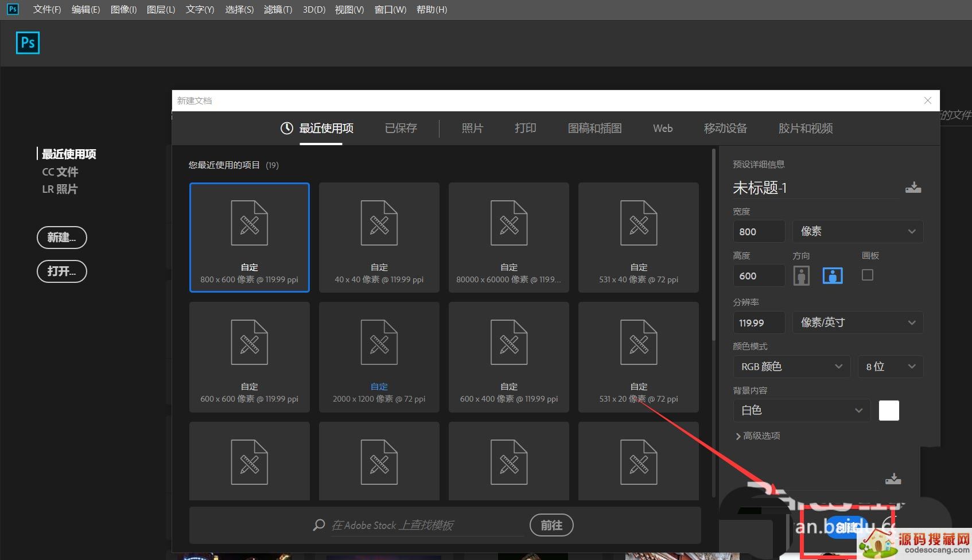
Task: Click the 宽度 input field showing 800
Action: point(758,232)
